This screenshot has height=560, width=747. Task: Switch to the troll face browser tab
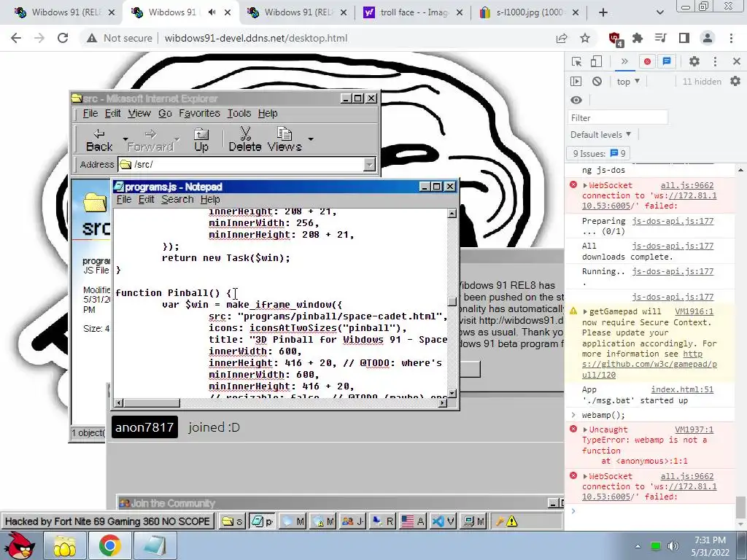[413, 12]
